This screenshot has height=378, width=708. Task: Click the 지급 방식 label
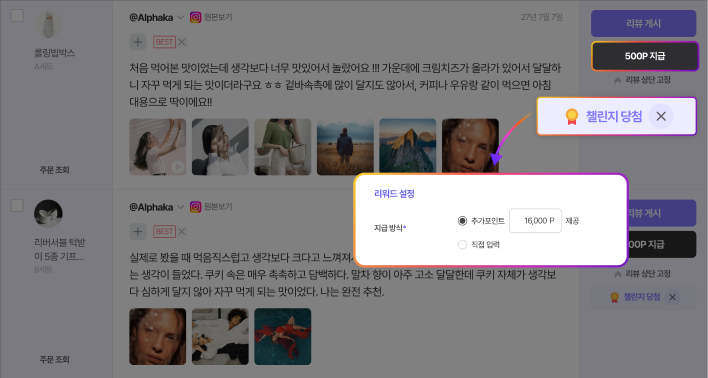[389, 228]
